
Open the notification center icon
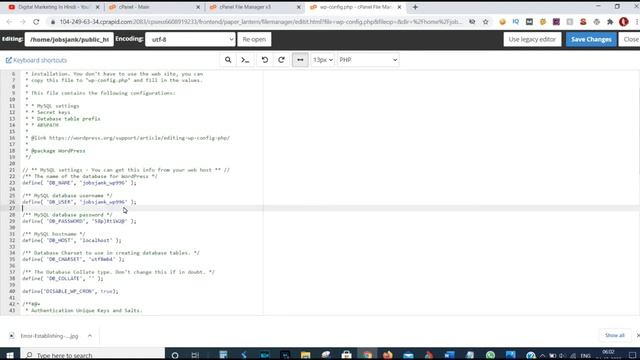[x=632, y=355]
